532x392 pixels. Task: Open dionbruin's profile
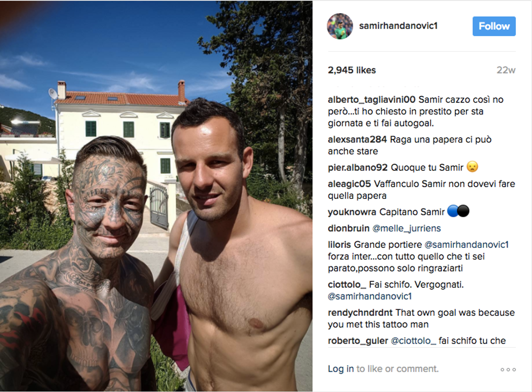click(x=349, y=228)
